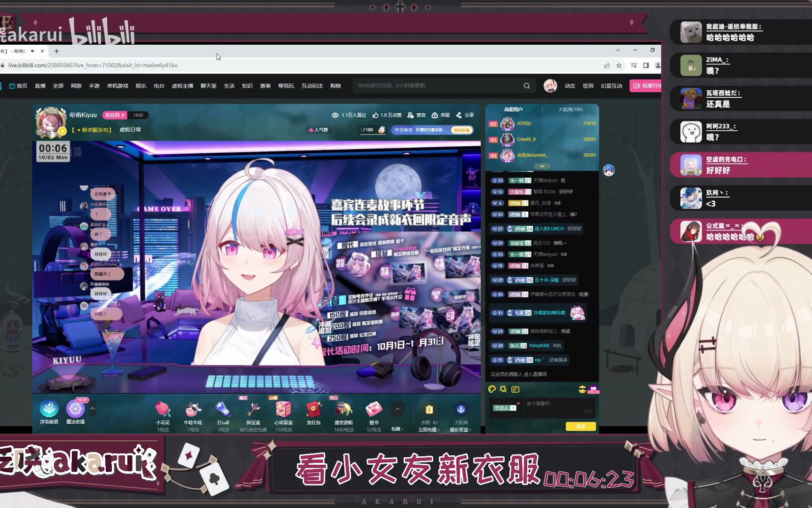This screenshot has width=812, height=508.
Task: Expand the gift bar up arrow
Action: 398,409
